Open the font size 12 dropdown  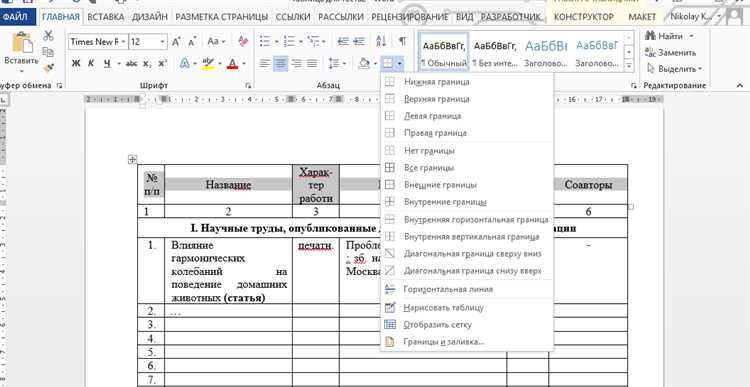click(x=162, y=42)
